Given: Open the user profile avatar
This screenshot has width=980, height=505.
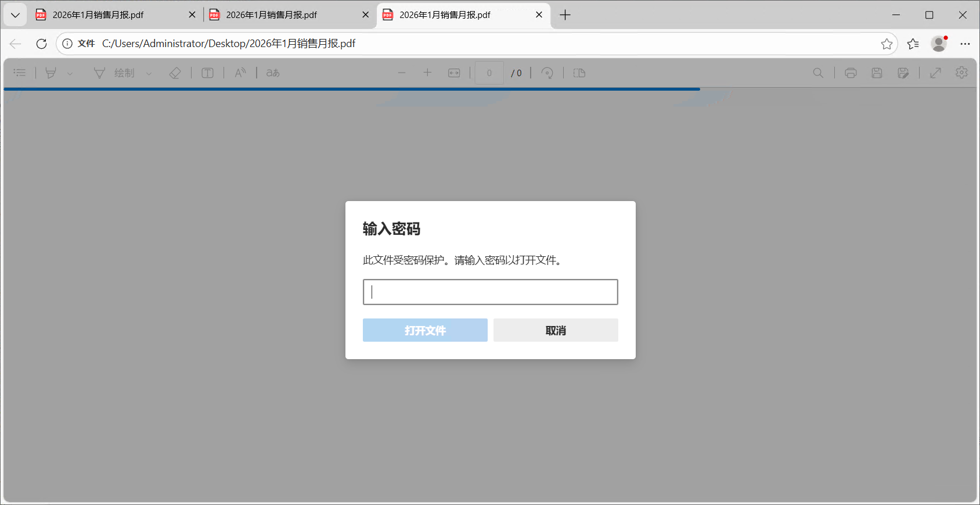Looking at the screenshot, I should coord(939,44).
